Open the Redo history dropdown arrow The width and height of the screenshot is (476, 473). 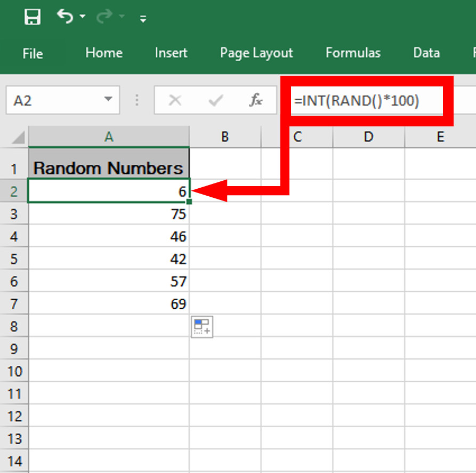[122, 17]
